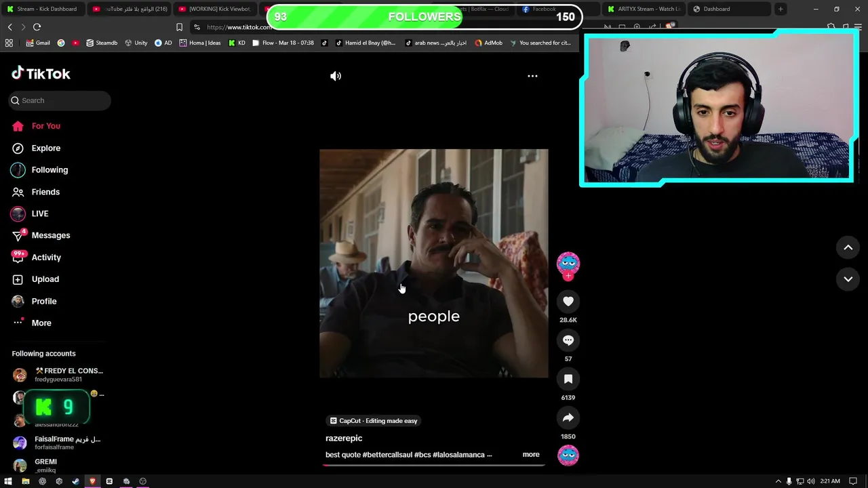
Task: Open the Unity bookmark
Action: (x=136, y=43)
